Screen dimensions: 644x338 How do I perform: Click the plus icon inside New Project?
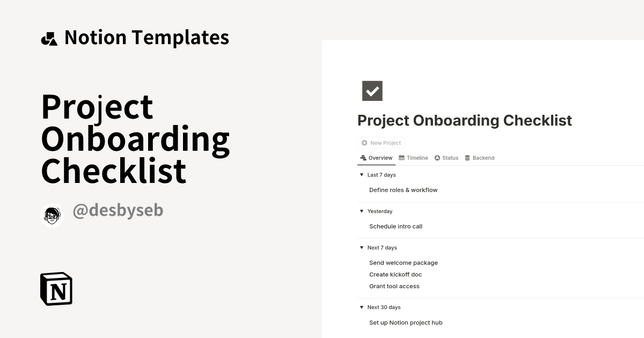pos(364,143)
